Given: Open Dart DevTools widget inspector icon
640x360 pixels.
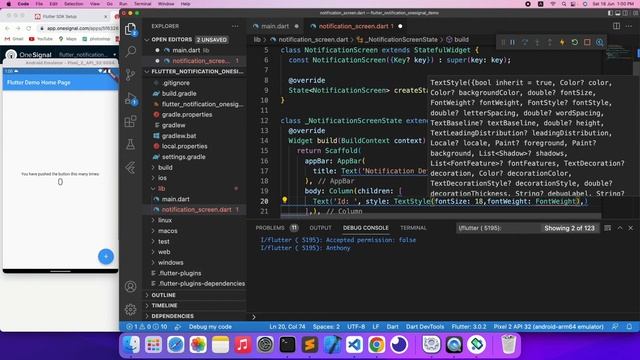Looking at the screenshot, I should (x=600, y=42).
